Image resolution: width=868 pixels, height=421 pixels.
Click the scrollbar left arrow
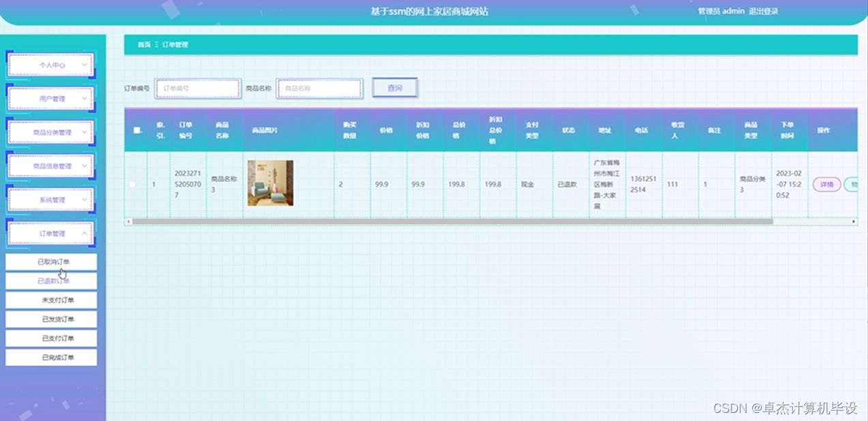tap(128, 221)
